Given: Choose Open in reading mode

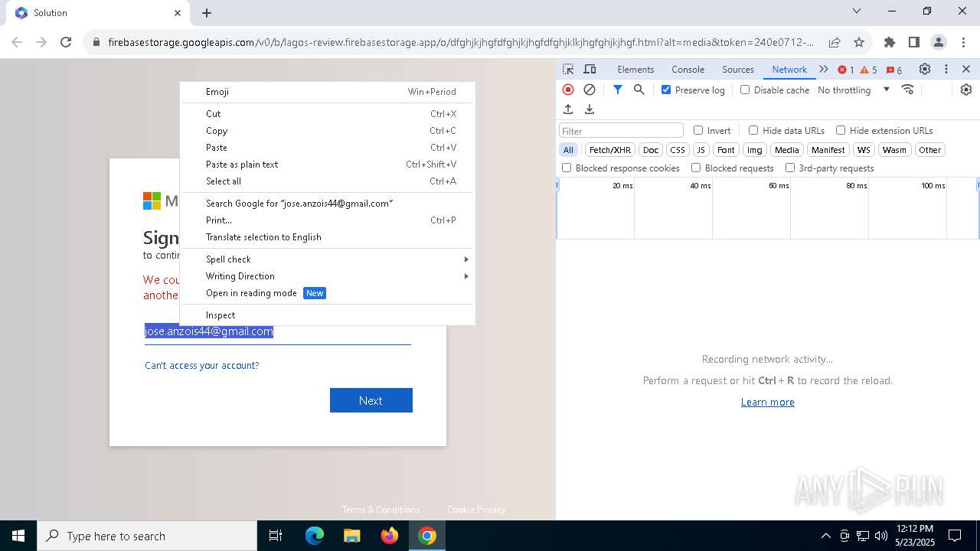Looking at the screenshot, I should 328,293.
